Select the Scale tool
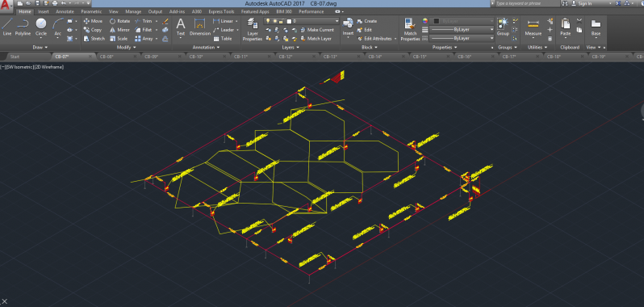 click(119, 39)
